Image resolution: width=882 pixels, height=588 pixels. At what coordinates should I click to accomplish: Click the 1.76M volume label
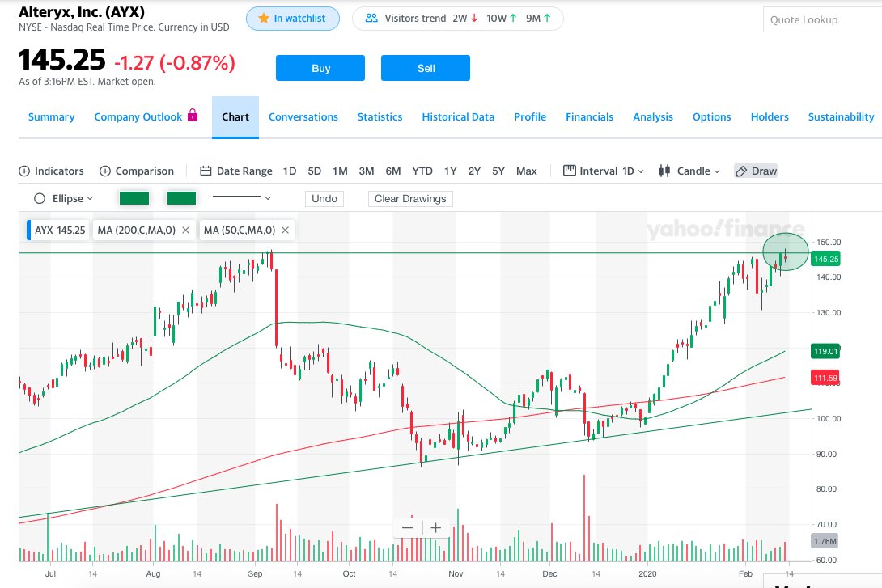pyautogui.click(x=825, y=541)
